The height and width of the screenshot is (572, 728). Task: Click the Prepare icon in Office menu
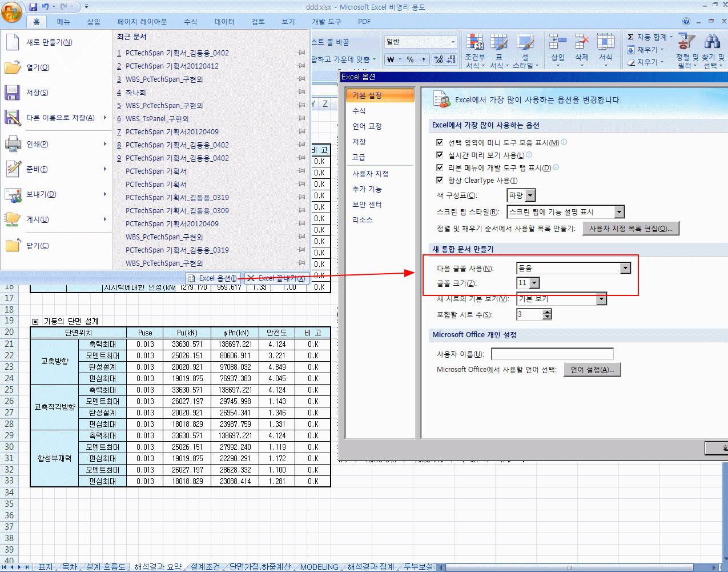pyautogui.click(x=13, y=169)
